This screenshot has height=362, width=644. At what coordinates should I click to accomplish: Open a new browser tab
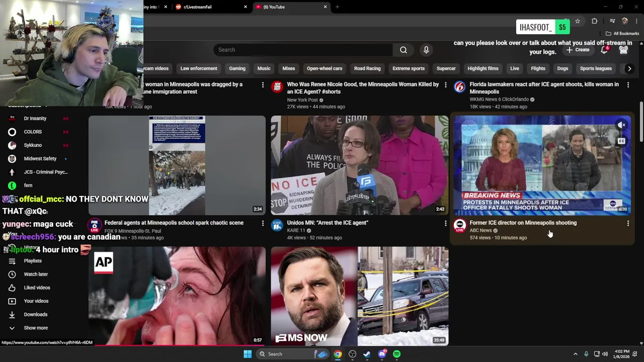point(337,7)
